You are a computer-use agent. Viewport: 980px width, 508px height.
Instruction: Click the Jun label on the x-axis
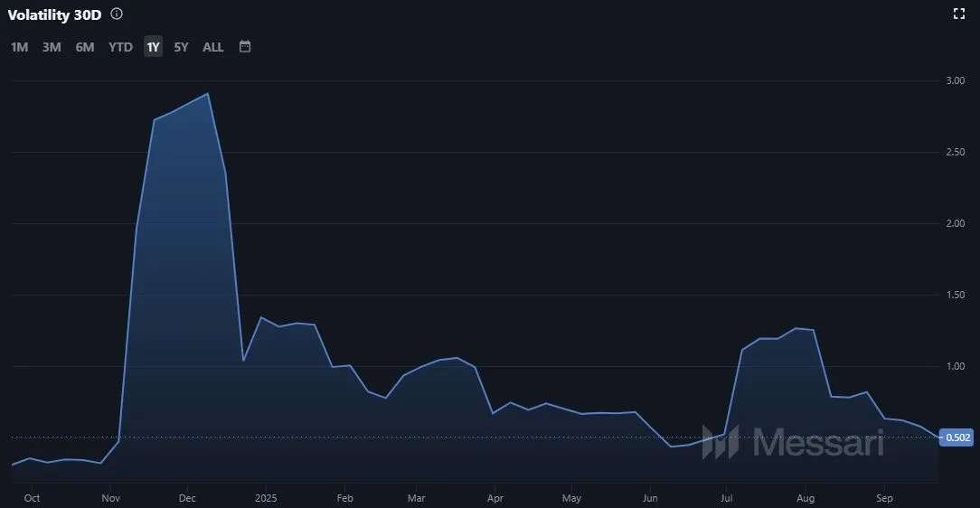[x=650, y=498]
